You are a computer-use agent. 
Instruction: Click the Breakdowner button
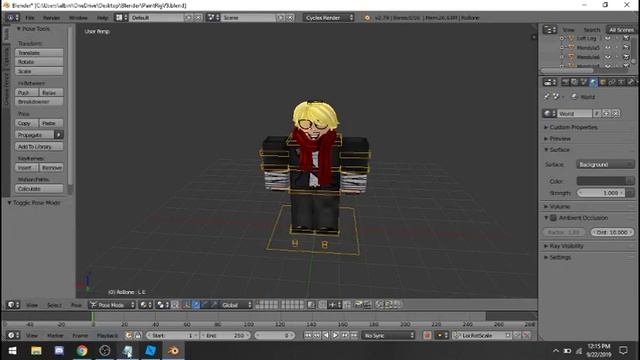[x=39, y=102]
